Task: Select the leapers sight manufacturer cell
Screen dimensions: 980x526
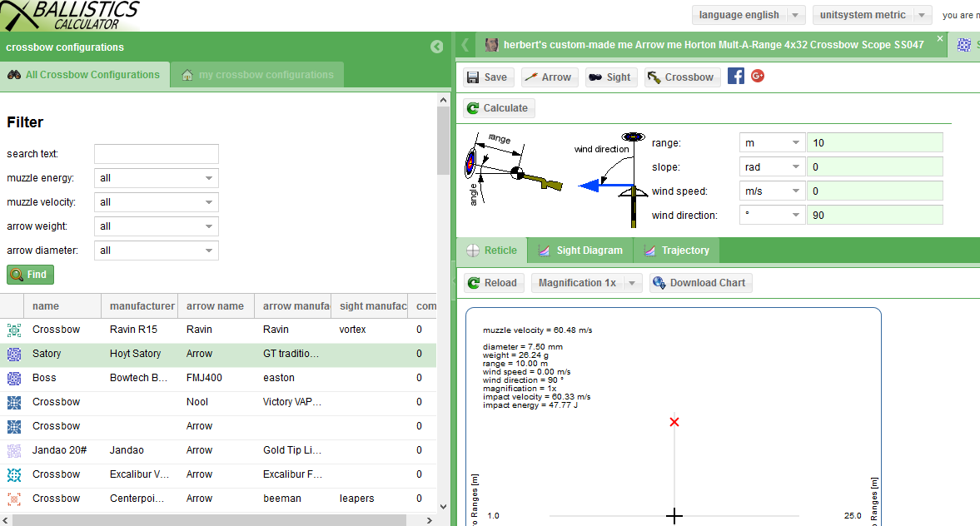Action: point(370,499)
